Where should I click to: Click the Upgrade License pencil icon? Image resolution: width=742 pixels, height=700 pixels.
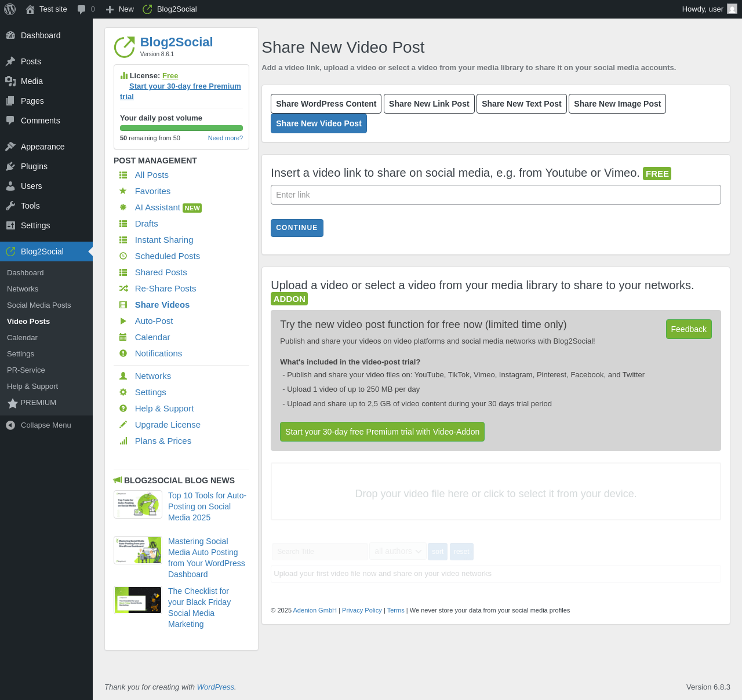click(x=123, y=425)
